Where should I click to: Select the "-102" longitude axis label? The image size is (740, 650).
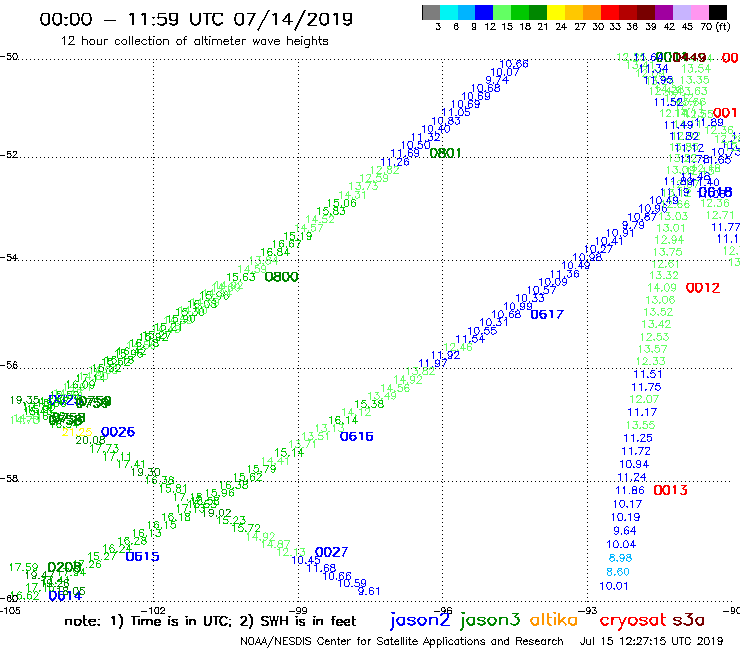click(x=153, y=610)
